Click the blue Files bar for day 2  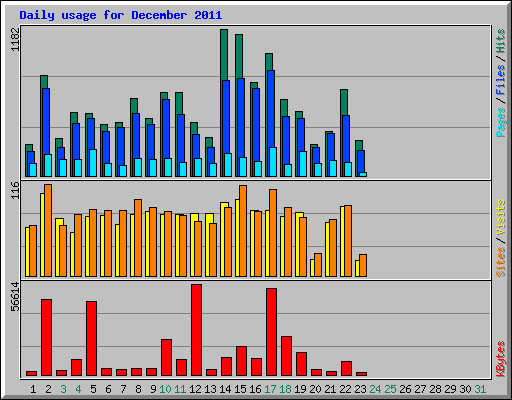[x=46, y=121]
